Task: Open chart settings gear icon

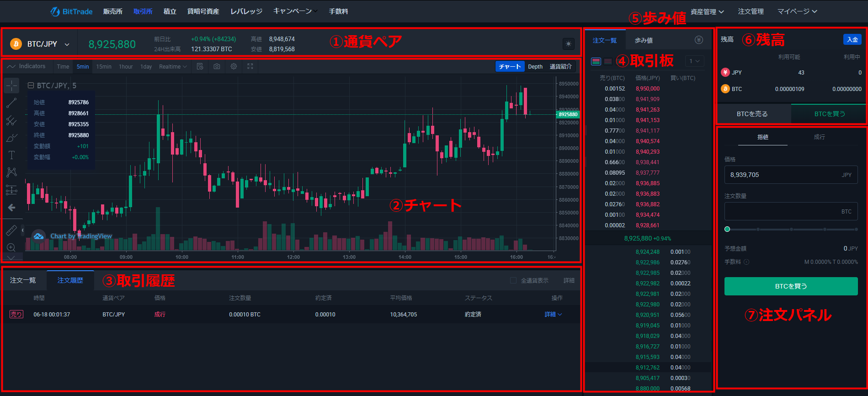Action: (x=234, y=66)
